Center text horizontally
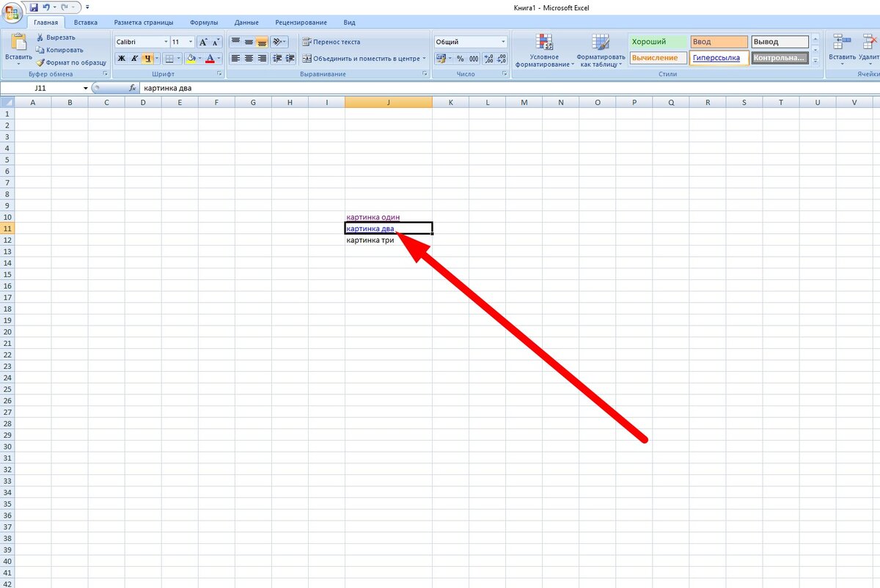Image resolution: width=880 pixels, height=588 pixels. (249, 59)
